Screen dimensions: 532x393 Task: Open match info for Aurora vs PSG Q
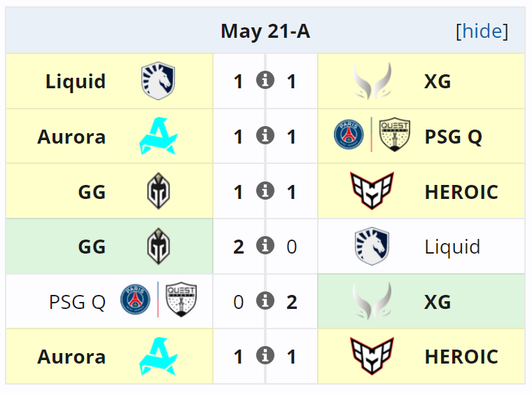click(x=265, y=135)
